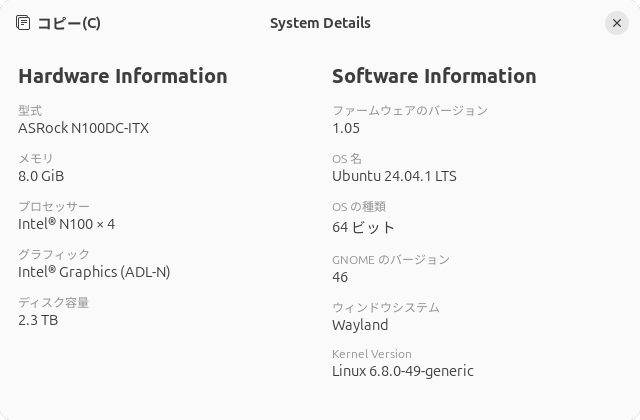The width and height of the screenshot is (640, 420).
Task: Click the グラフィック label
Action: (53, 254)
